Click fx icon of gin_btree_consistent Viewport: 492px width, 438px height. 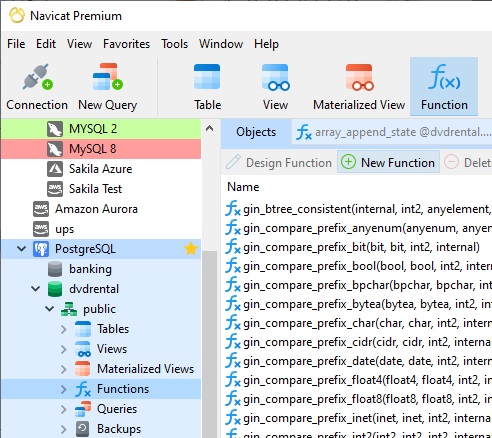coord(233,209)
